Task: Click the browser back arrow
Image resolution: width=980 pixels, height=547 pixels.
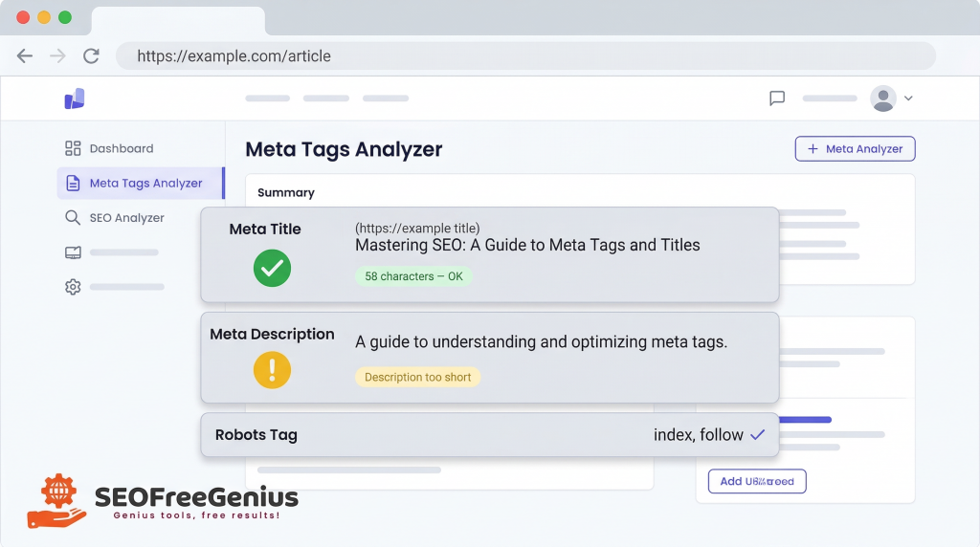Action: (x=25, y=55)
